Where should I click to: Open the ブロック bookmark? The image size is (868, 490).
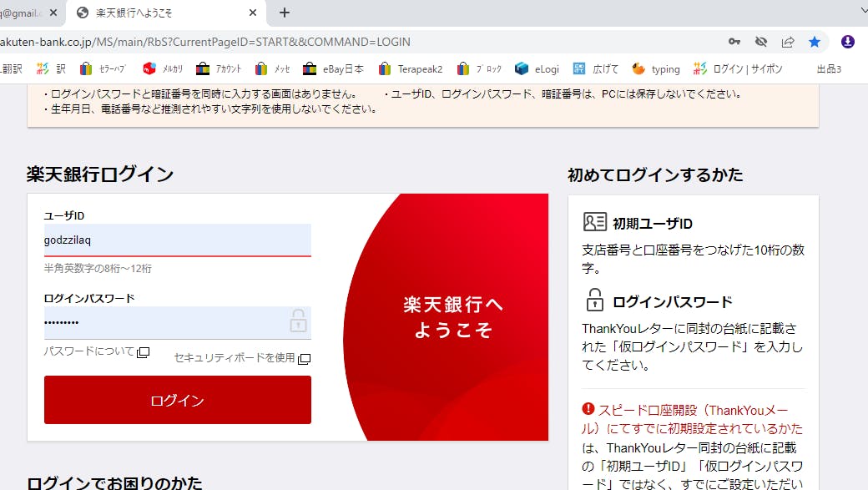pos(479,68)
